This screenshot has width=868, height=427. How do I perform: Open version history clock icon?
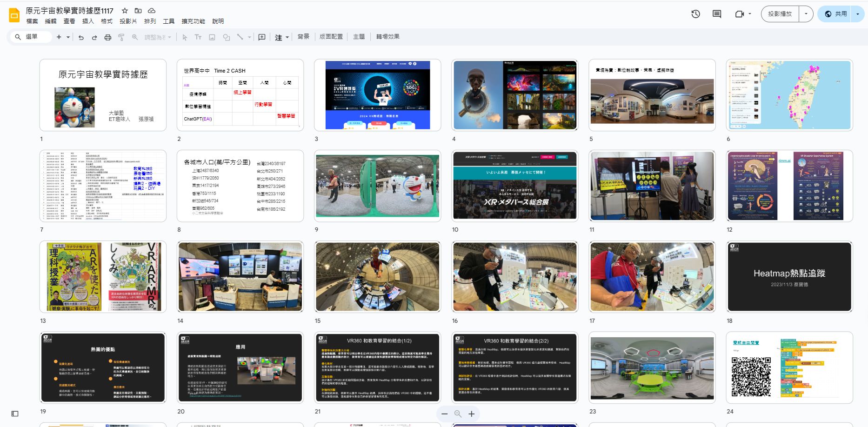(x=695, y=14)
